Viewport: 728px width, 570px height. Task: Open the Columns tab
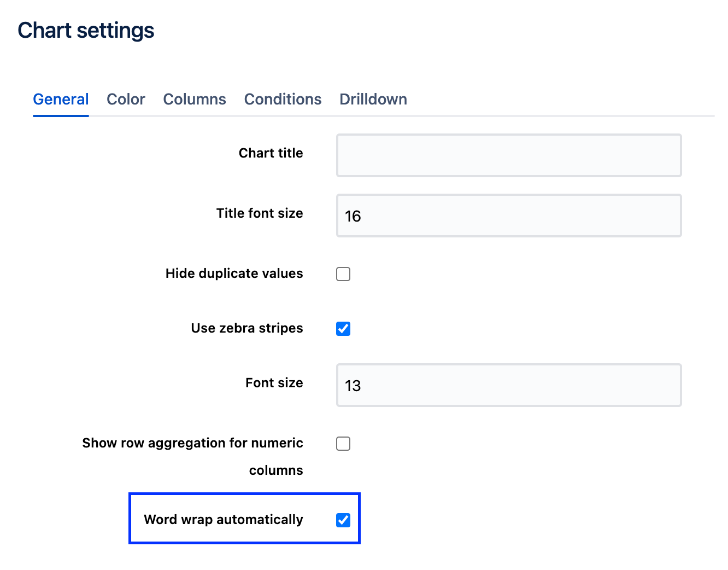pyautogui.click(x=195, y=99)
